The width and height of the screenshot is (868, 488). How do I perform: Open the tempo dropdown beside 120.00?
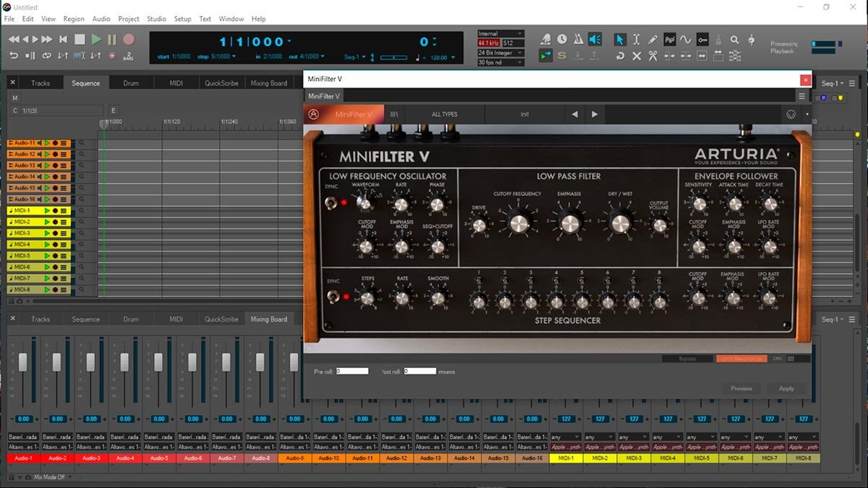[x=451, y=57]
